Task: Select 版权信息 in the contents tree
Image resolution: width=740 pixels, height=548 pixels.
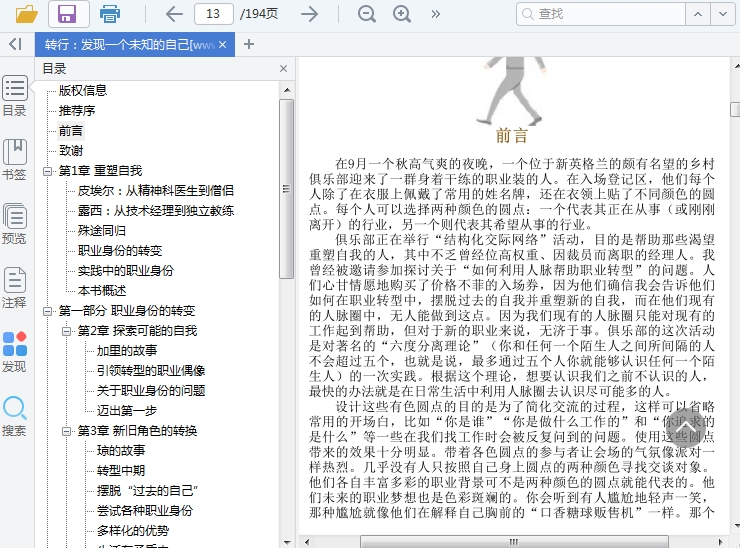Action: click(x=83, y=91)
